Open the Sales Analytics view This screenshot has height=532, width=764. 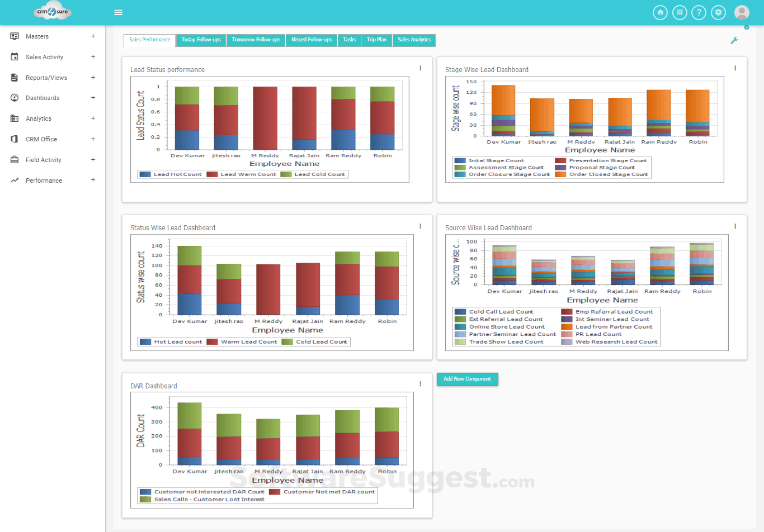coord(414,40)
